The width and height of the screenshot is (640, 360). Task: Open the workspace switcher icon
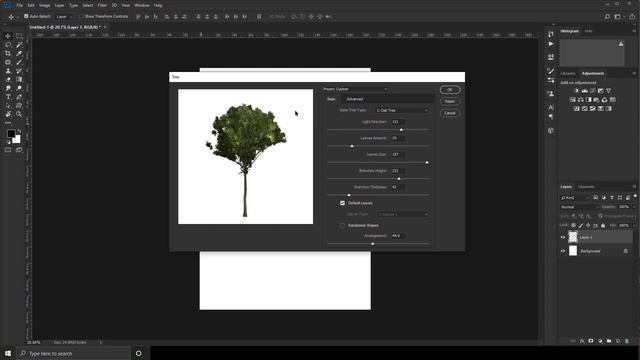(x=618, y=17)
